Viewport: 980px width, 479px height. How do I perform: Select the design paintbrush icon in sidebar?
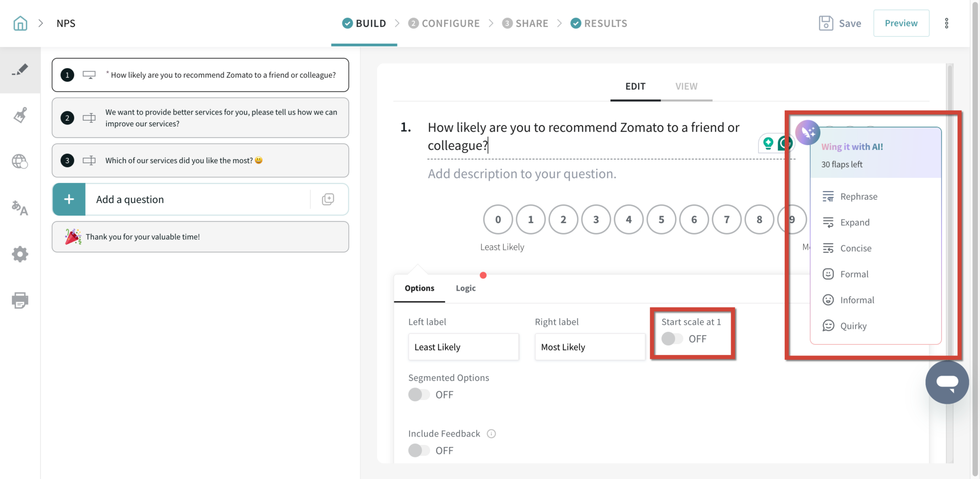tap(20, 115)
